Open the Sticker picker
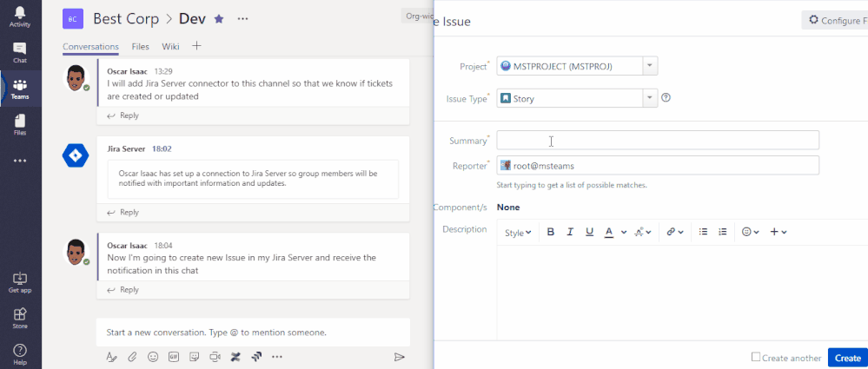 point(195,357)
